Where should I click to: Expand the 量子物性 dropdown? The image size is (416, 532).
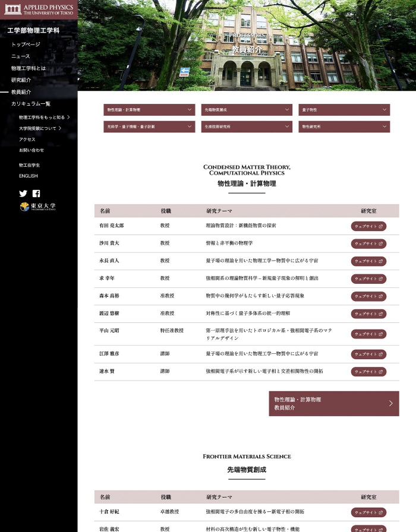[344, 110]
